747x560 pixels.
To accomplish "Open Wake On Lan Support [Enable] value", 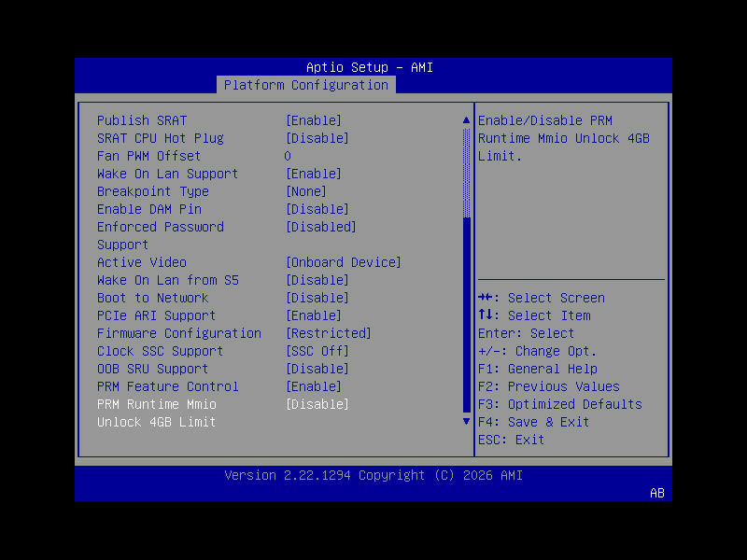I will [x=314, y=174].
